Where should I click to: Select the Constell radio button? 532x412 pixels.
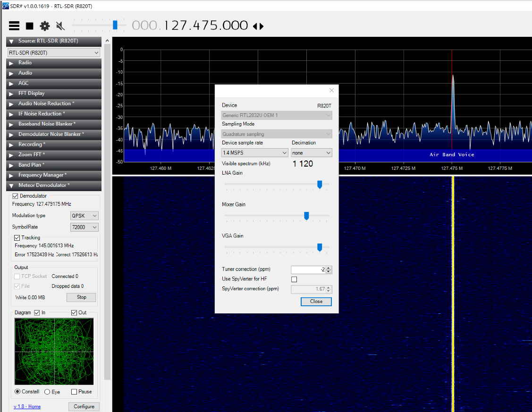point(17,392)
